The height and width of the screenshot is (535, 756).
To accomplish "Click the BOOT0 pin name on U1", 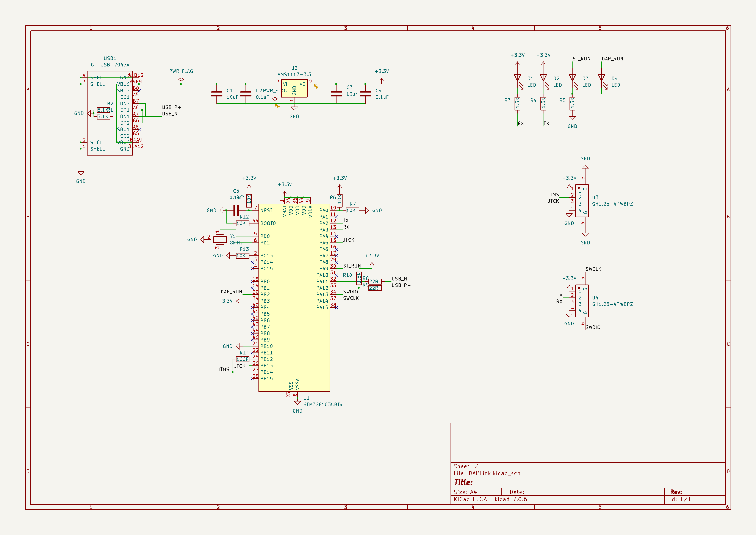I will pos(268,223).
